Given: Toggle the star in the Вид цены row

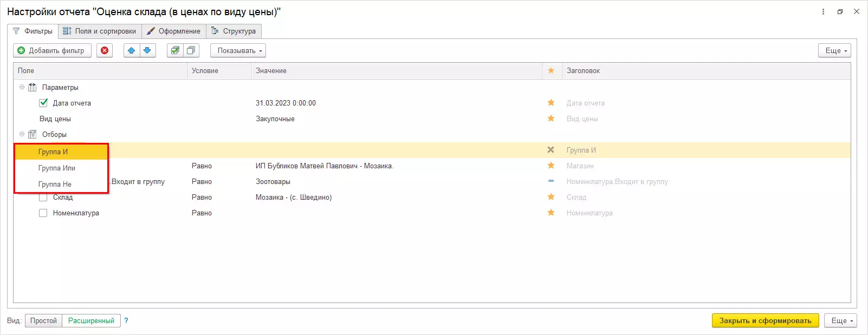Looking at the screenshot, I should pos(551,119).
